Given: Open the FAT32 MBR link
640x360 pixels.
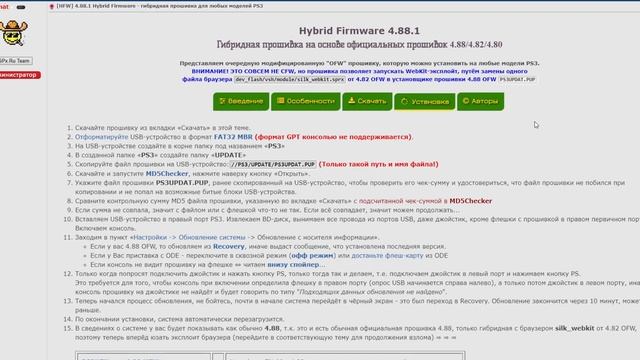Looking at the screenshot, I should [233, 137].
